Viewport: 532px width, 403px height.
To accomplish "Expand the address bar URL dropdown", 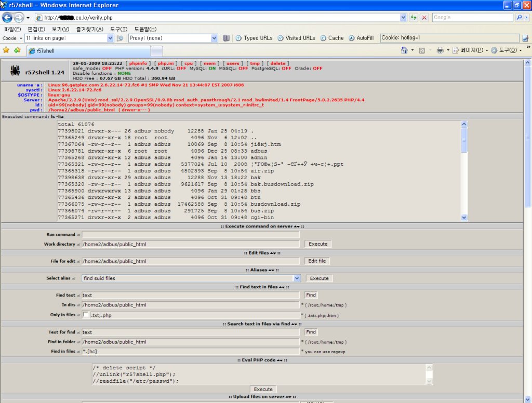I will pos(403,18).
